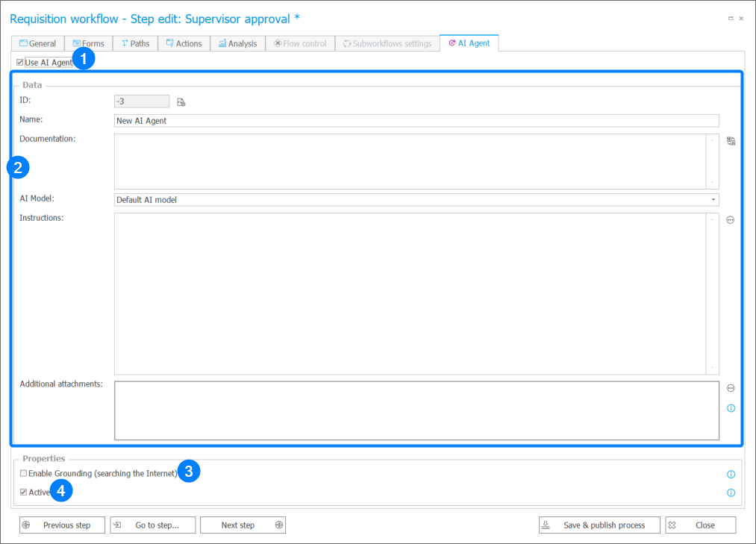The height and width of the screenshot is (544, 756).
Task: Uncheck the Active checkbox
Action: (23, 492)
